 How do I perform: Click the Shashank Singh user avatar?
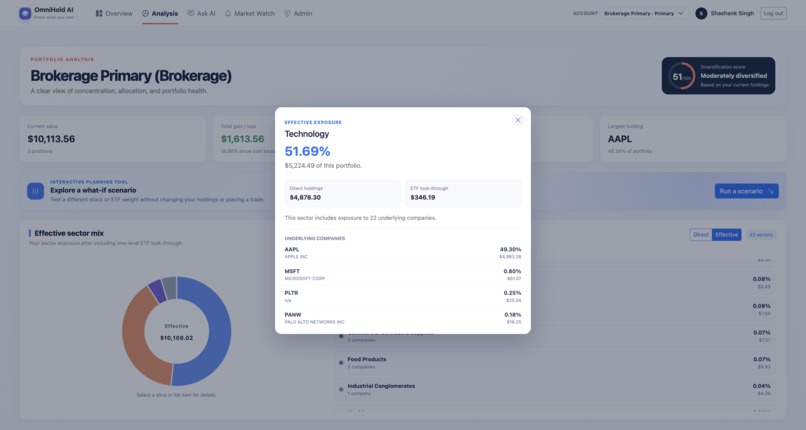coord(701,13)
